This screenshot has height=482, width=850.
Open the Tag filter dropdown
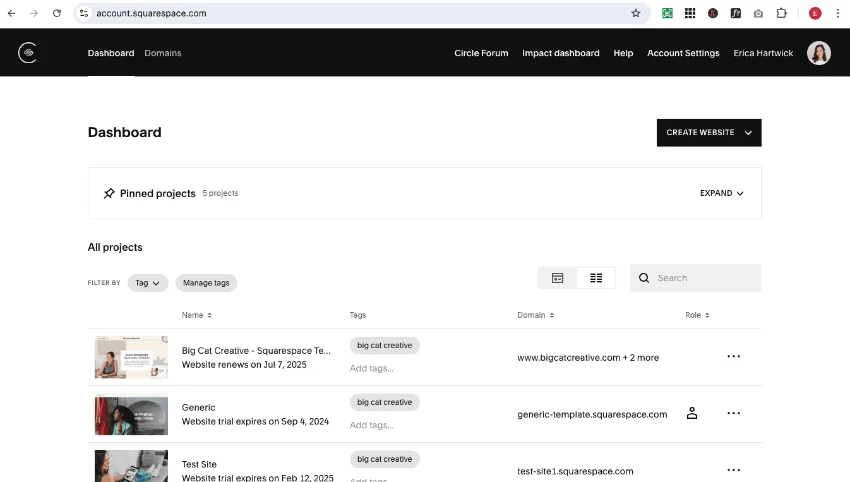pyautogui.click(x=147, y=283)
